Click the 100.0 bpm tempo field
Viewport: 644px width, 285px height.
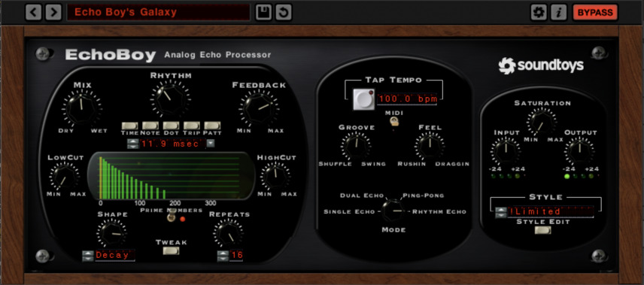407,99
